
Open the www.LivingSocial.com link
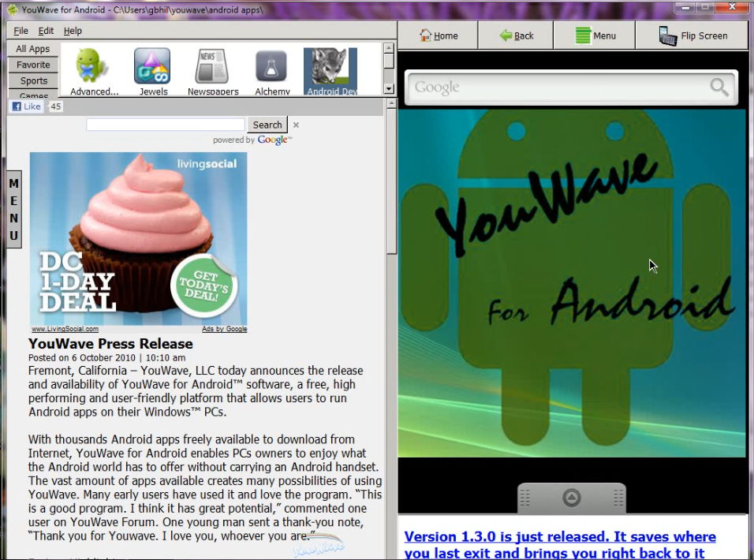[65, 329]
